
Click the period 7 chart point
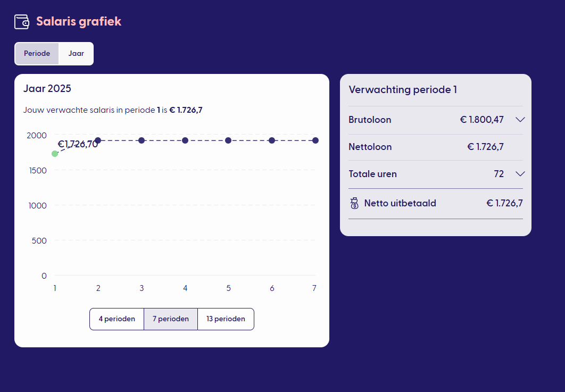click(315, 140)
